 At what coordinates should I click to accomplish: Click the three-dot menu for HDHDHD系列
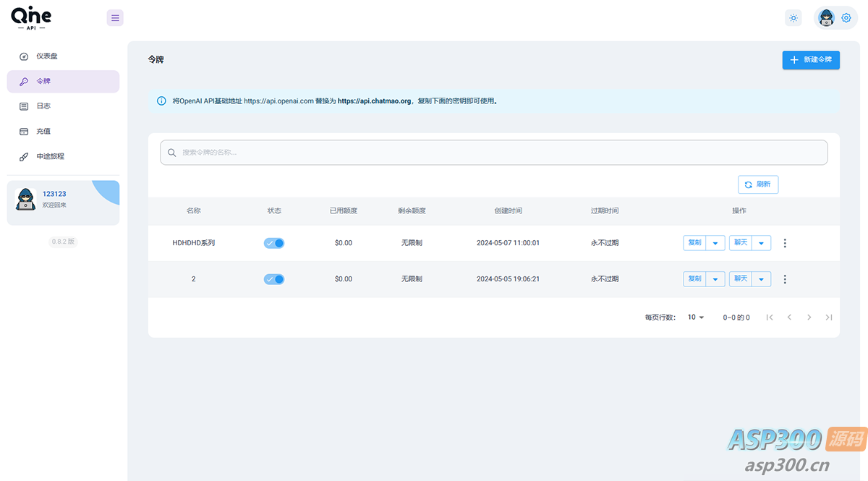click(x=785, y=243)
